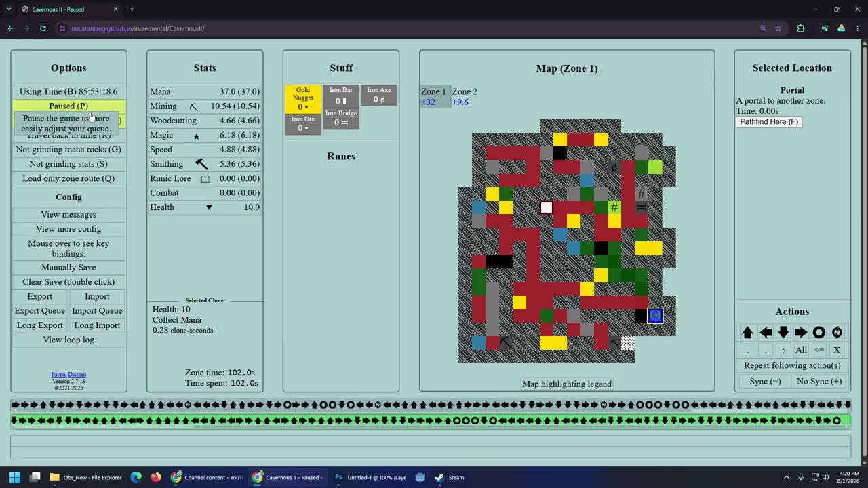Select the Iron Ore item
This screenshot has width=868, height=488.
[x=303, y=125]
